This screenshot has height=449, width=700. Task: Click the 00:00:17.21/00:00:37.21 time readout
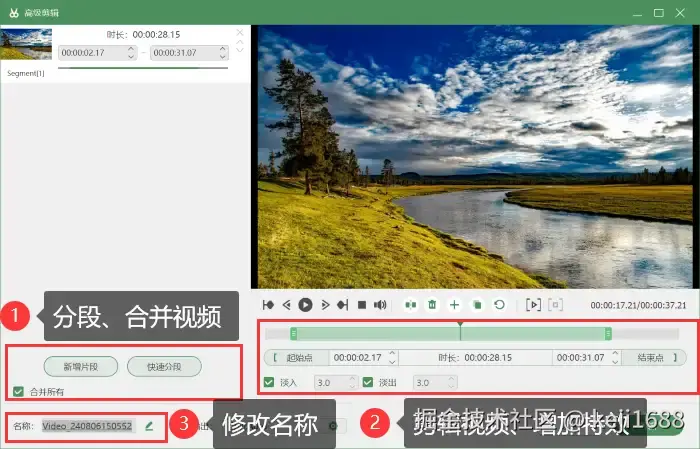point(638,305)
